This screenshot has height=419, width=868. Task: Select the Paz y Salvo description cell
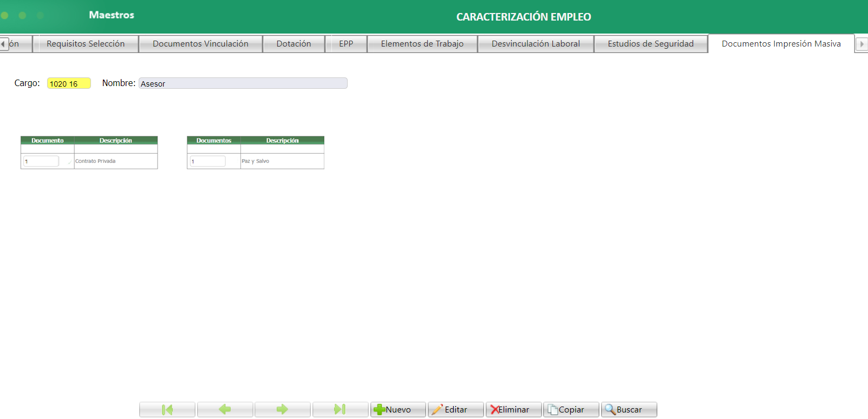[282, 161]
